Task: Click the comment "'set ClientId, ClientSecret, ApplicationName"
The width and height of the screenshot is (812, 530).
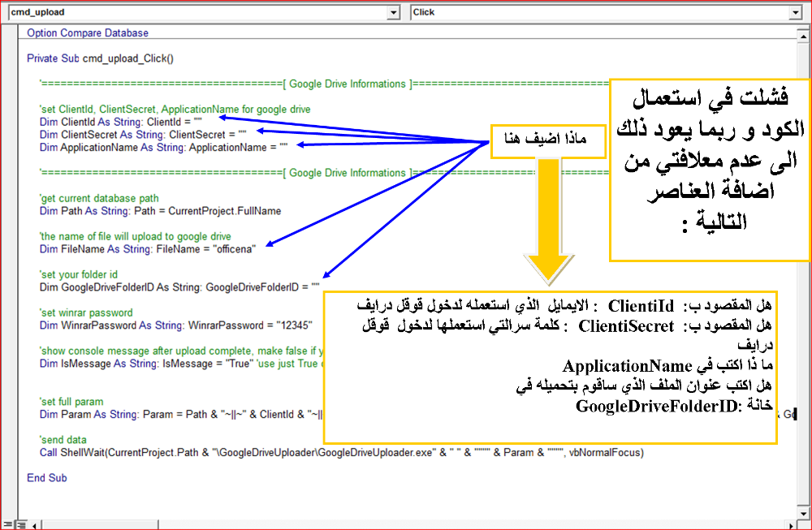Action: point(175,110)
